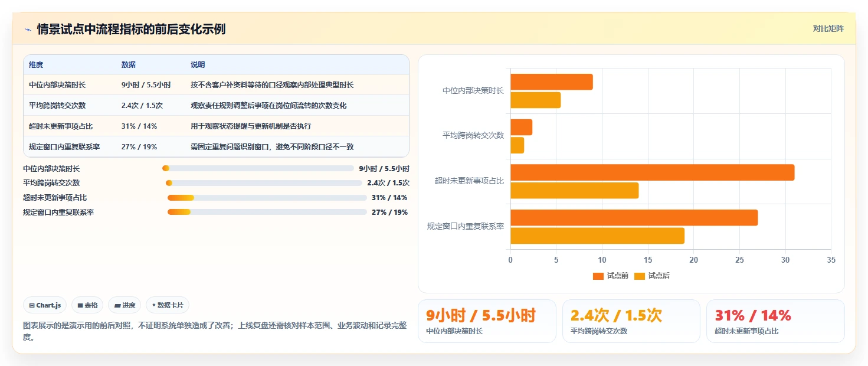Screen dimensions: 868x366
Task: Click the x-axis tick value 20
Action: pyautogui.click(x=693, y=260)
